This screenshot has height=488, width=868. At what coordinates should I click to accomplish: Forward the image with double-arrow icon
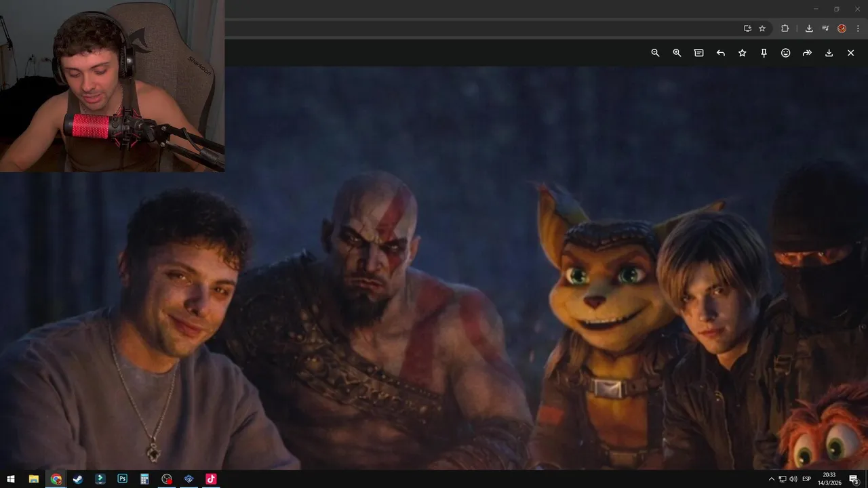click(x=807, y=53)
